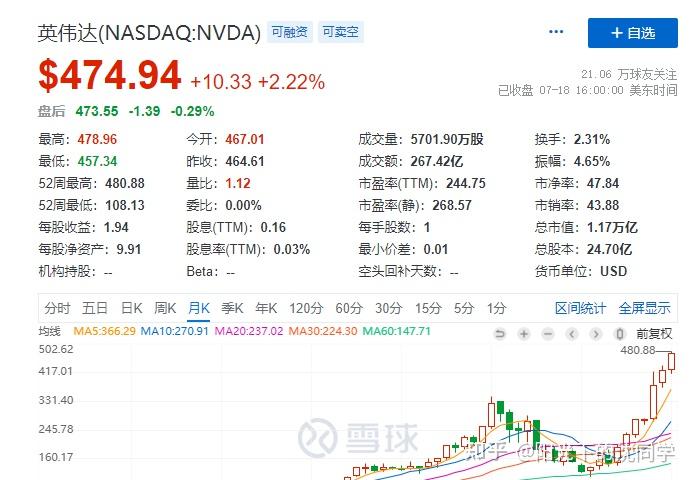Switch to the 60分 interval tab
This screenshot has height=480, width=692.
(x=349, y=308)
